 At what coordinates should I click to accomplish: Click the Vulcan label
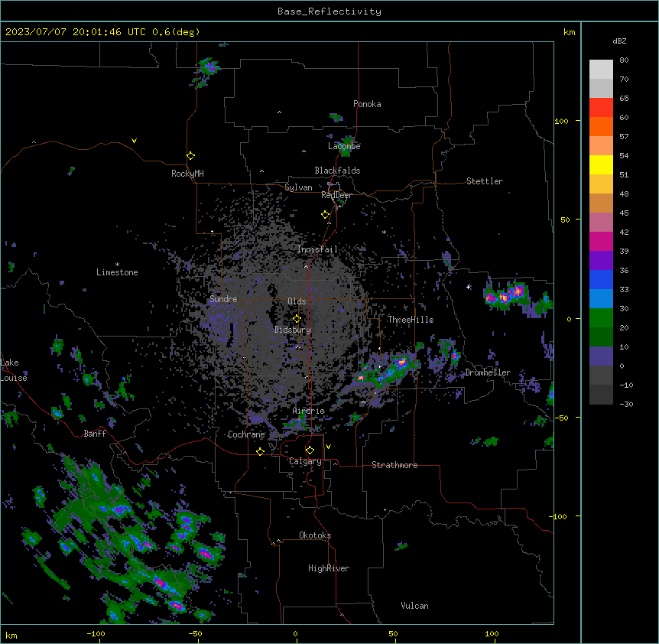(415, 606)
